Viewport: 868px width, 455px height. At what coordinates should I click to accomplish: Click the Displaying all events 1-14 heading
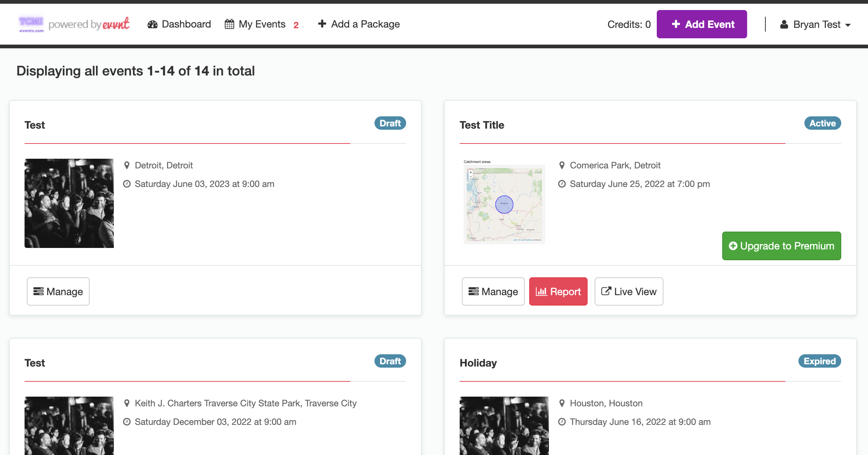[x=136, y=71]
